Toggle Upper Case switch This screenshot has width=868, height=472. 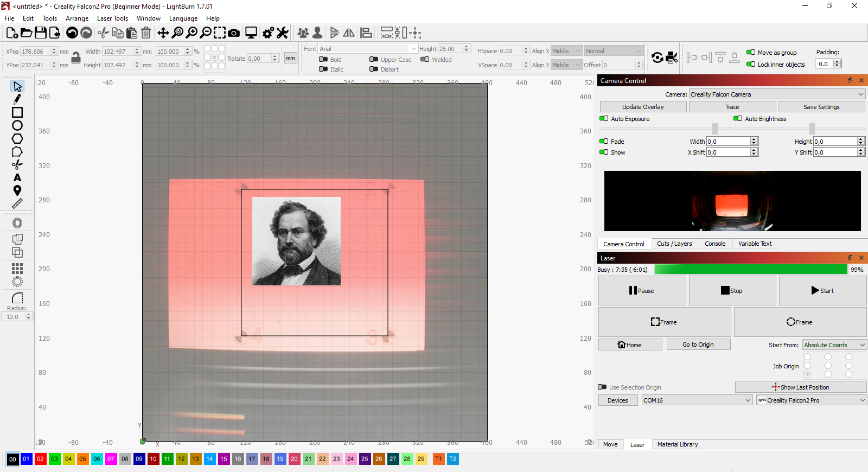374,60
